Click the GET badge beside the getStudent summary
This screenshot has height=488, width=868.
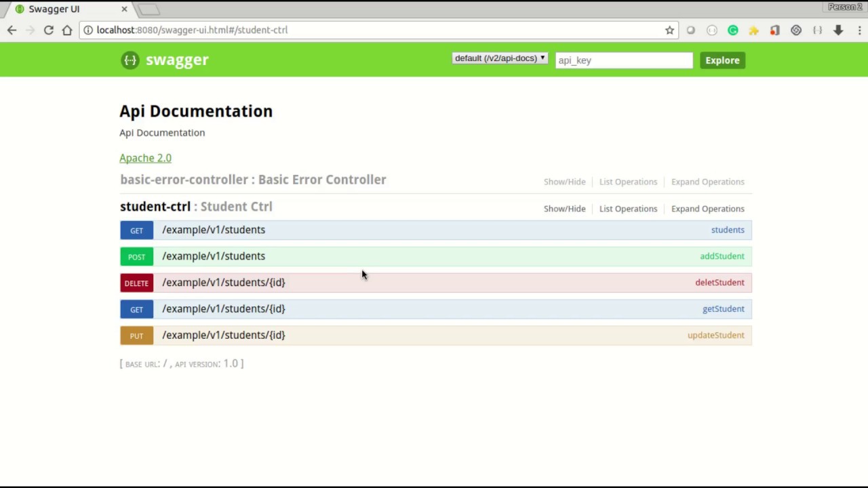tap(136, 310)
